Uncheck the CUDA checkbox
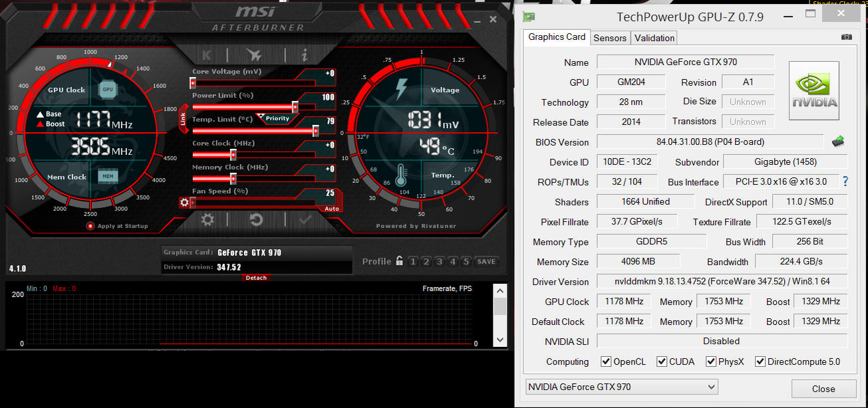868x408 pixels. [662, 361]
